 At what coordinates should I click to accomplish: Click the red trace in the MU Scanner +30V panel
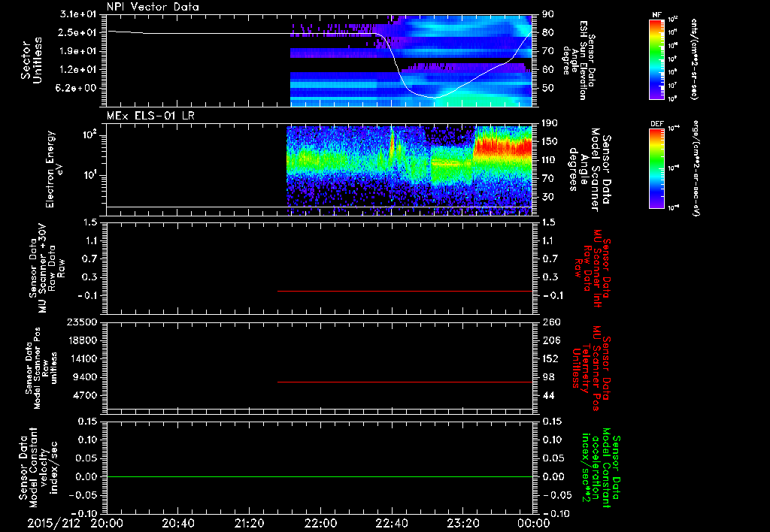(405, 291)
